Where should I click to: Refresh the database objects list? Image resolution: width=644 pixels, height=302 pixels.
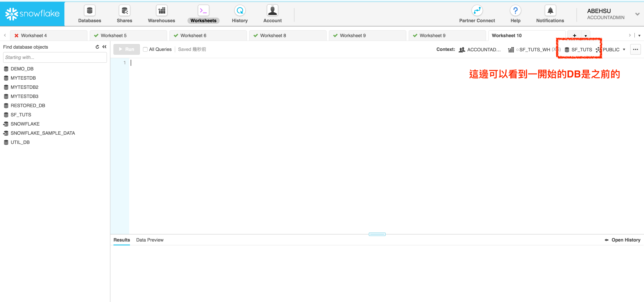(x=97, y=47)
